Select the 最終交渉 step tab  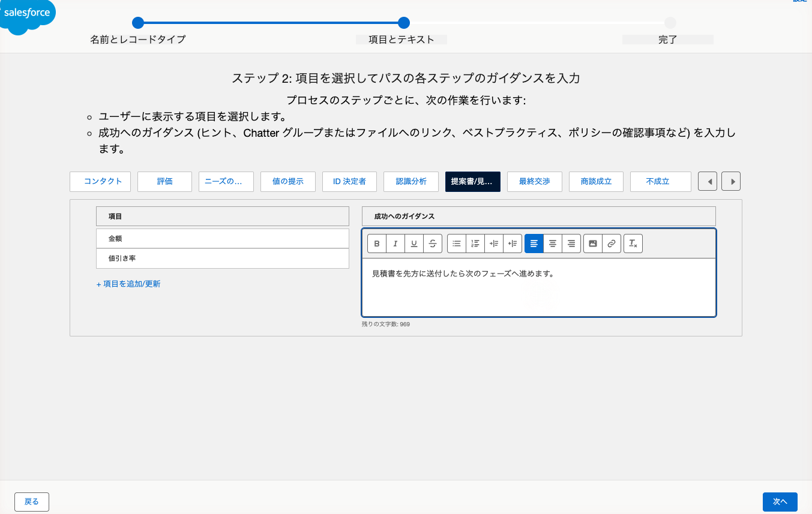coord(535,182)
